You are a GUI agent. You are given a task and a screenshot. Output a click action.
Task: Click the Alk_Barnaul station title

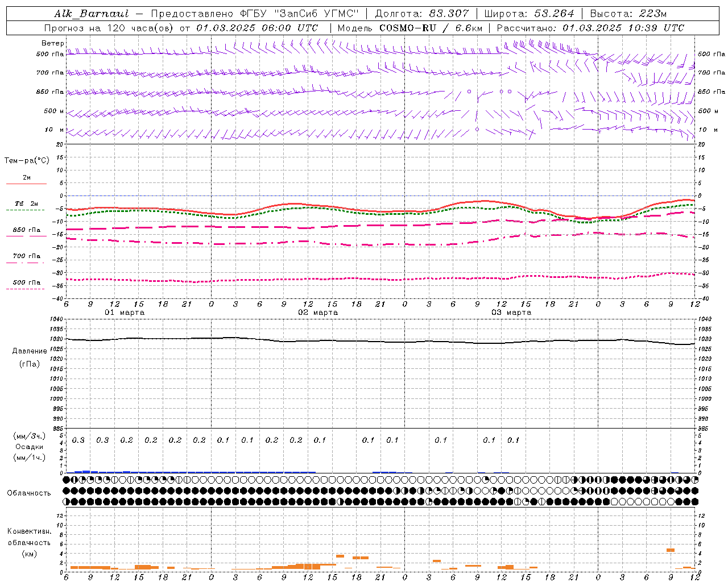tap(92, 14)
